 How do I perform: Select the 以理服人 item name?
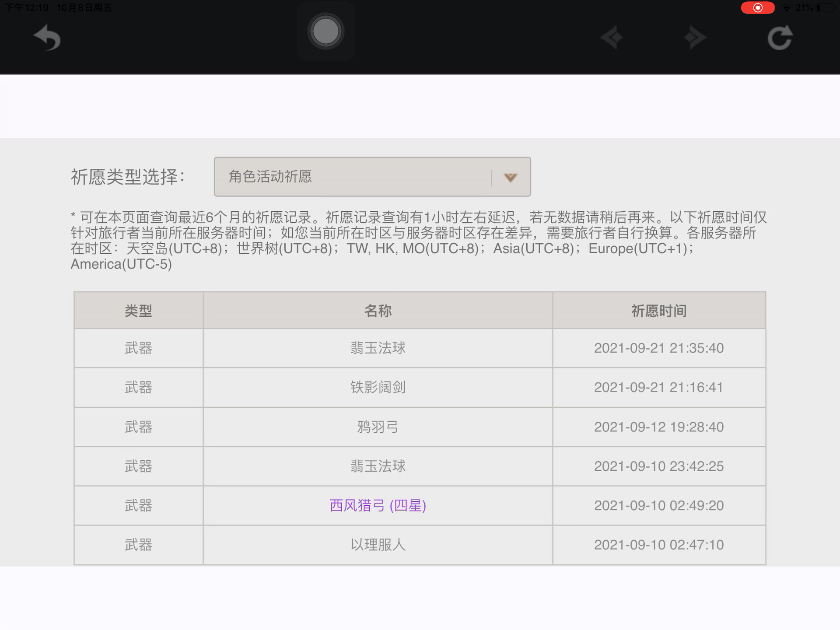(x=378, y=545)
